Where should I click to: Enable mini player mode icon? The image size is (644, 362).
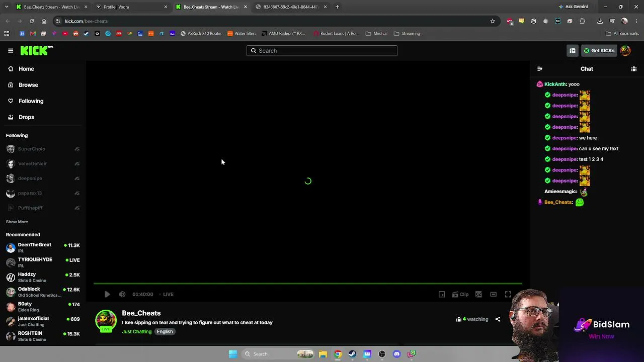(x=442, y=294)
